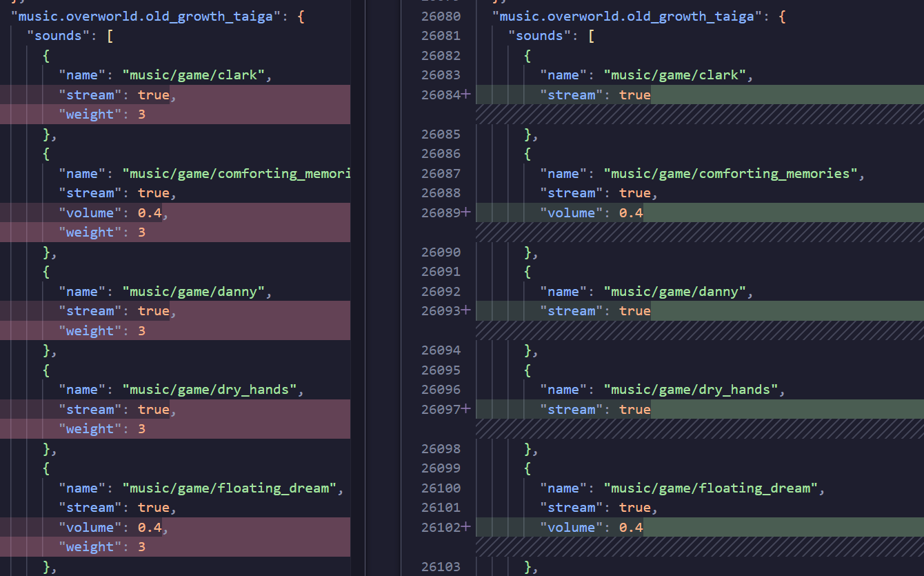Click removed "weight": 3 under clark in the left pane
Image resolution: width=924 pixels, height=576 pixels.
[102, 115]
